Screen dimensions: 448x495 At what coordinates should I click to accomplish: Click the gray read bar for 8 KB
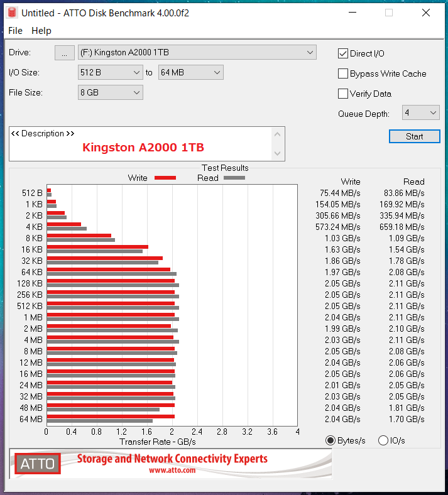[81, 240]
